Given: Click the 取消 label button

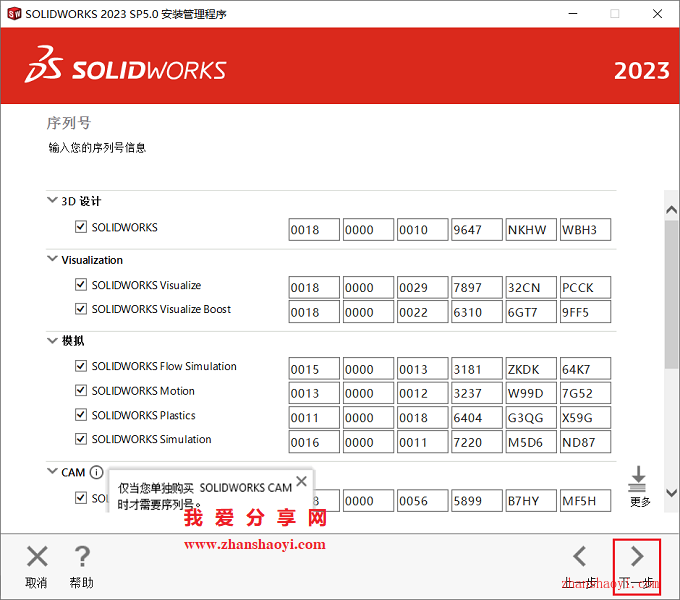Looking at the screenshot, I should click(x=36, y=583).
